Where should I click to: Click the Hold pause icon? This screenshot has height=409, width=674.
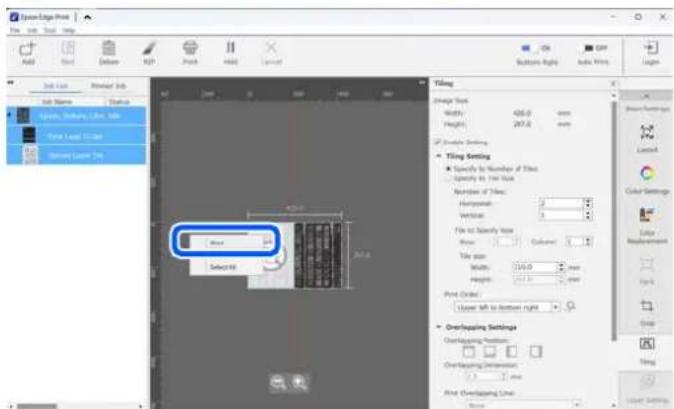tap(231, 47)
